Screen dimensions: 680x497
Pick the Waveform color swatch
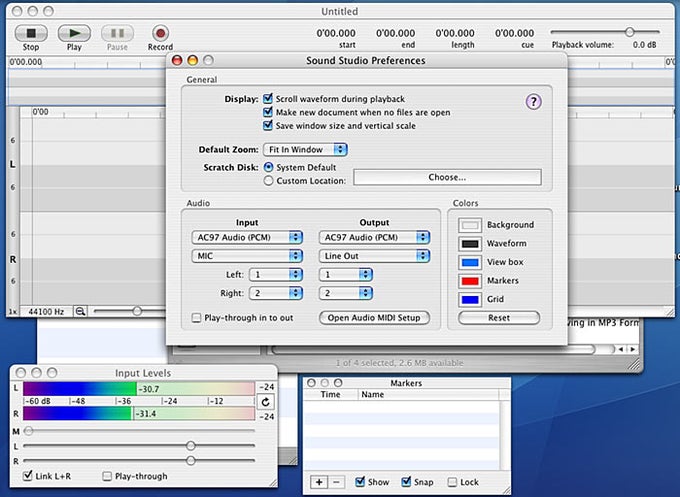pos(470,244)
